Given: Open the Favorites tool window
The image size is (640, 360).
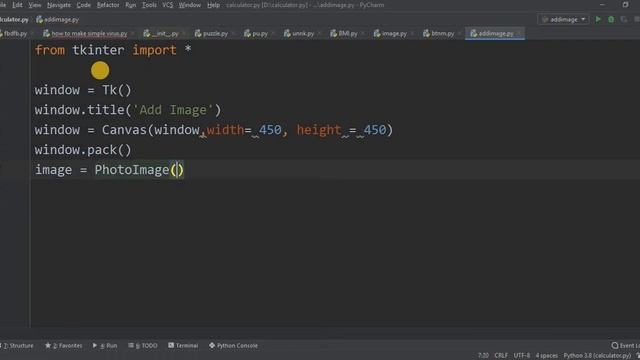Looking at the screenshot, I should coord(64,346).
